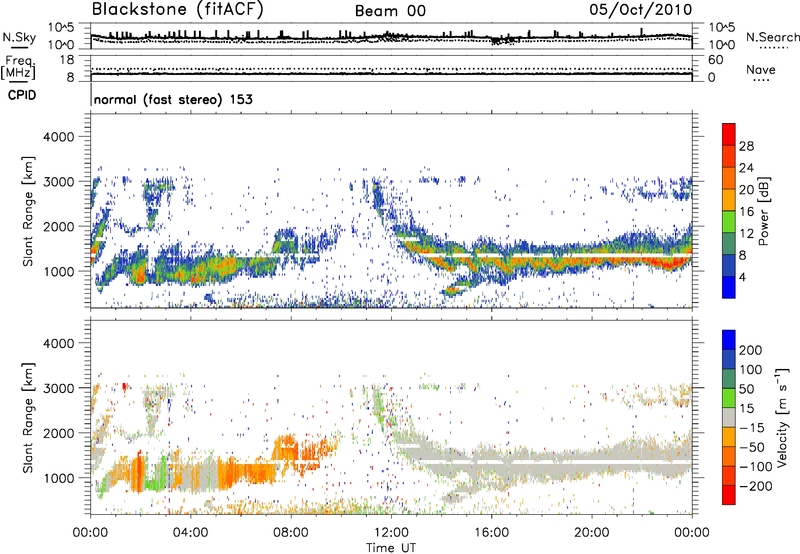Select the 1000 tick of the power panel
Screen dimensions: 800x554
click(59, 271)
